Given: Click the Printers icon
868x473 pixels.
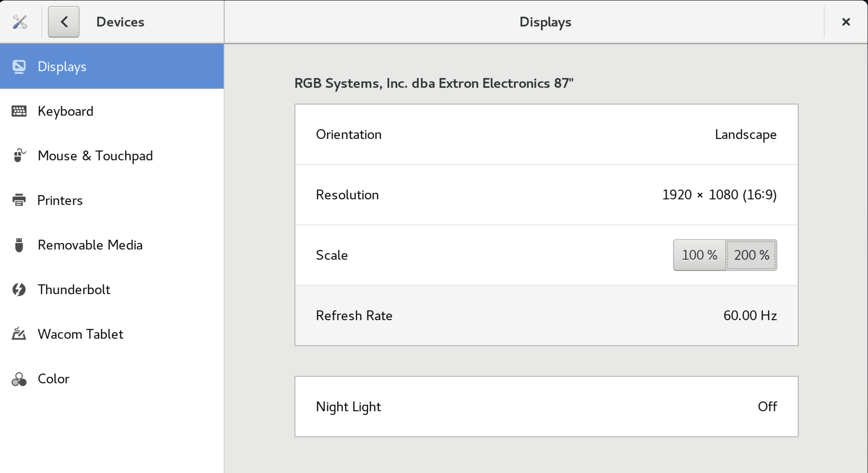Looking at the screenshot, I should pyautogui.click(x=19, y=200).
